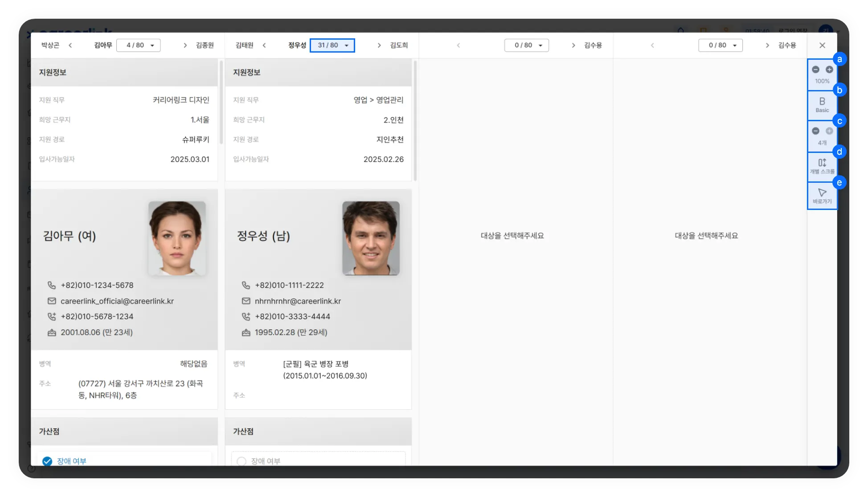
Task: Click phone icon beside +82)010-1111-2222
Action: pos(246,285)
